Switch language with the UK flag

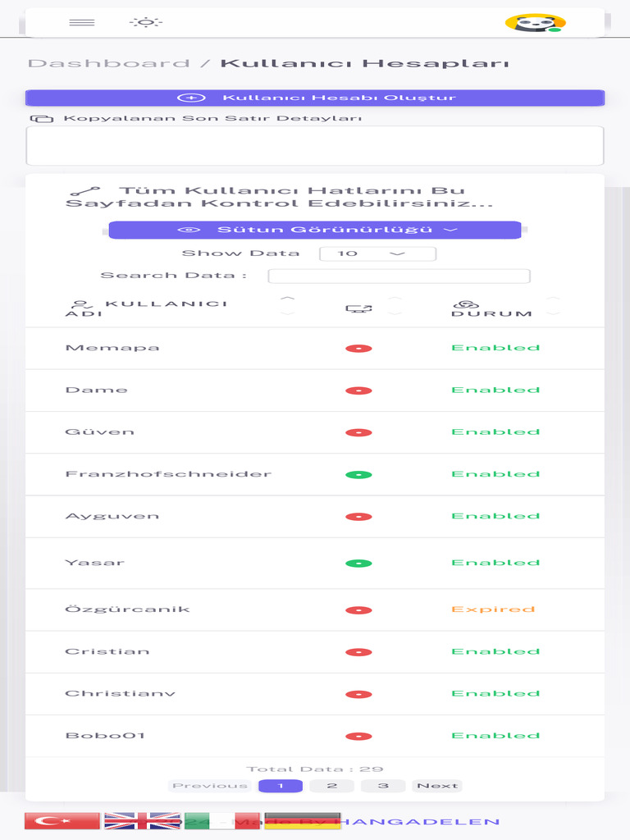coord(142,821)
